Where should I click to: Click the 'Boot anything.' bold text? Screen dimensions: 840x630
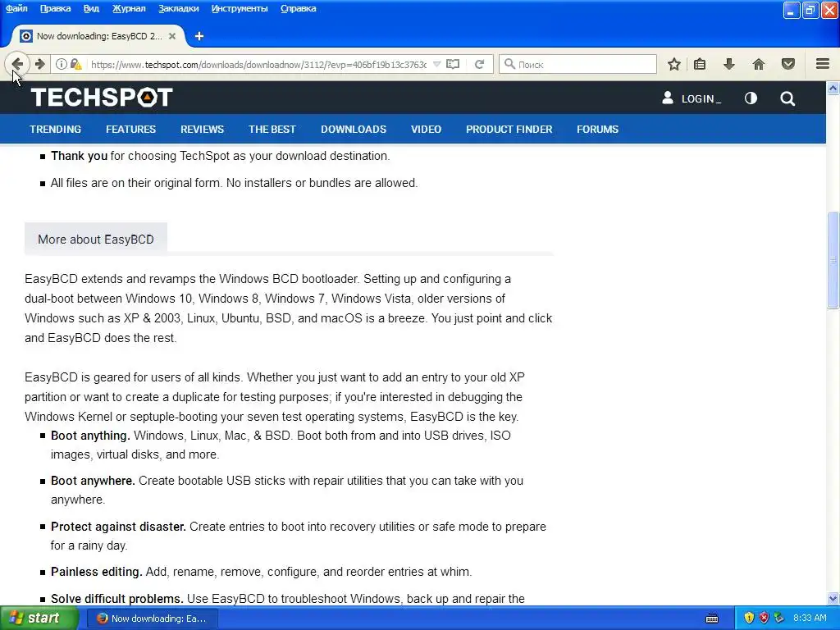pyautogui.click(x=90, y=436)
